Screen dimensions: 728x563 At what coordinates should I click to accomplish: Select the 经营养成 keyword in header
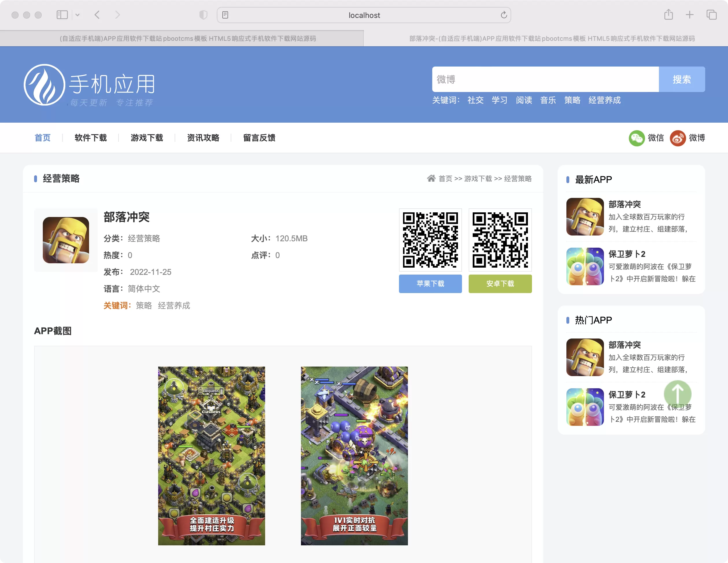click(604, 100)
